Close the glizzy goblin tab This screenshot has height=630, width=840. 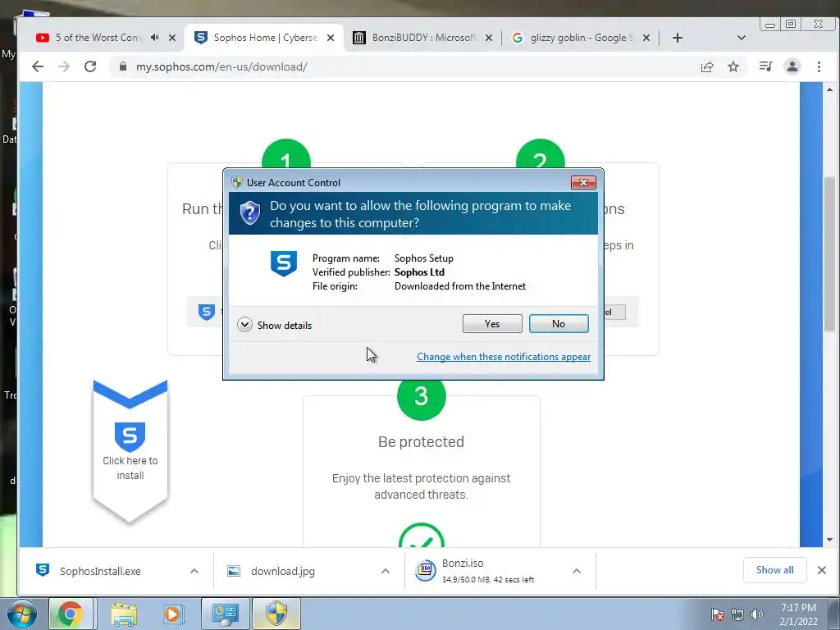click(x=646, y=38)
